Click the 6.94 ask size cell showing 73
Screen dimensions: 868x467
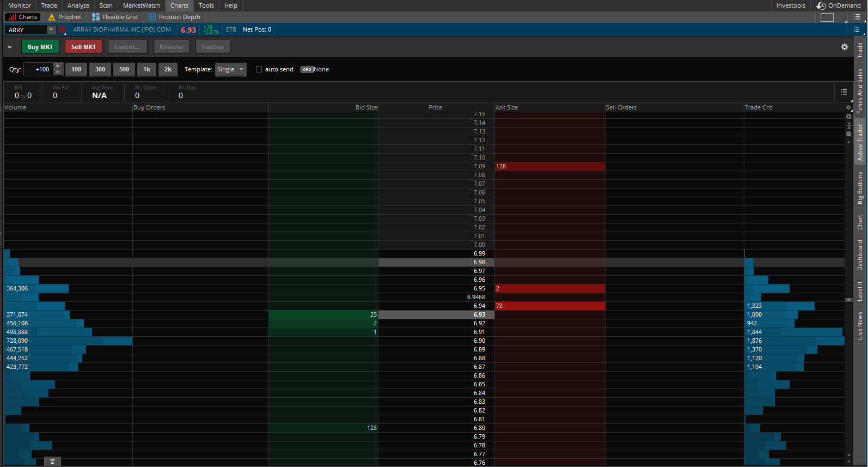[549, 306]
